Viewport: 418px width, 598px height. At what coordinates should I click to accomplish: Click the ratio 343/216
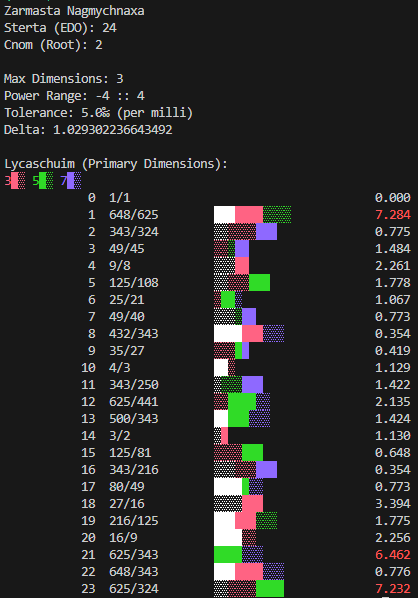click(x=134, y=469)
